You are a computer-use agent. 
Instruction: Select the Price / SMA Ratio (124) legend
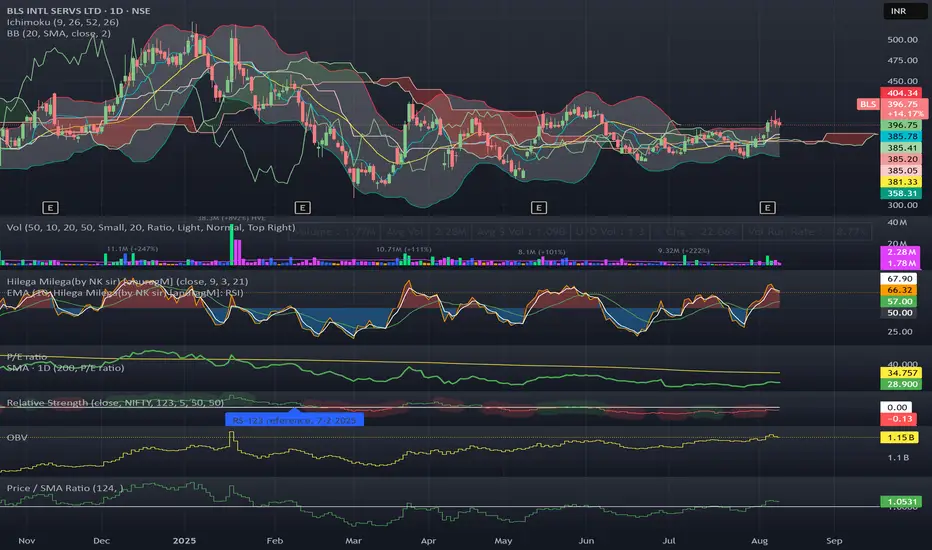click(x=65, y=488)
